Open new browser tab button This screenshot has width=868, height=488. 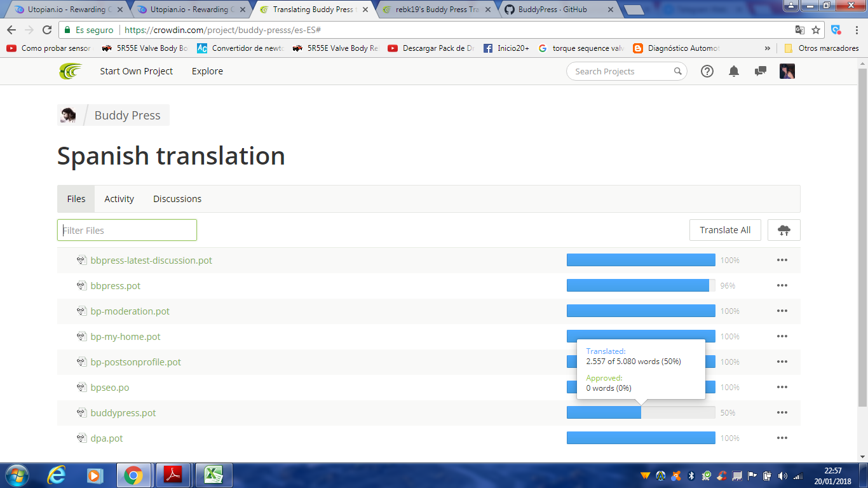(634, 10)
